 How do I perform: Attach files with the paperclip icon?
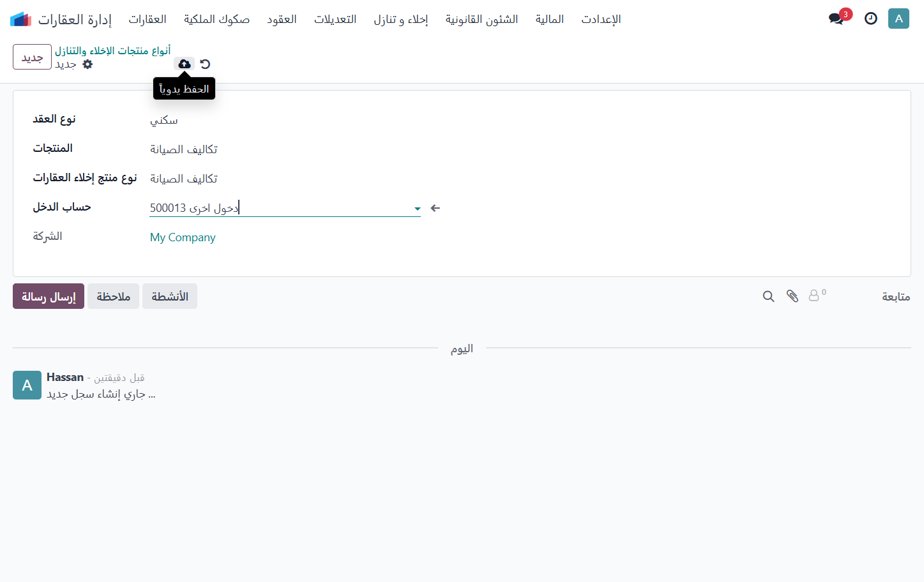(x=792, y=296)
